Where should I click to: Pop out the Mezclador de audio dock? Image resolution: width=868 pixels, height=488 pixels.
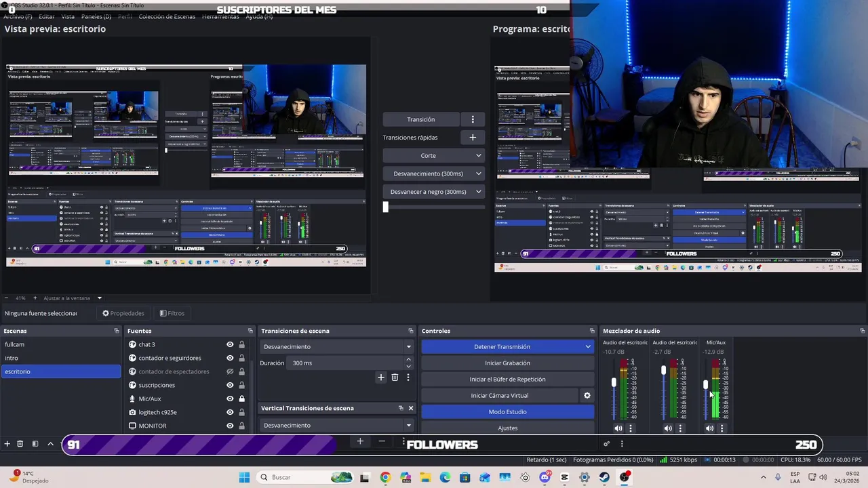point(862,331)
